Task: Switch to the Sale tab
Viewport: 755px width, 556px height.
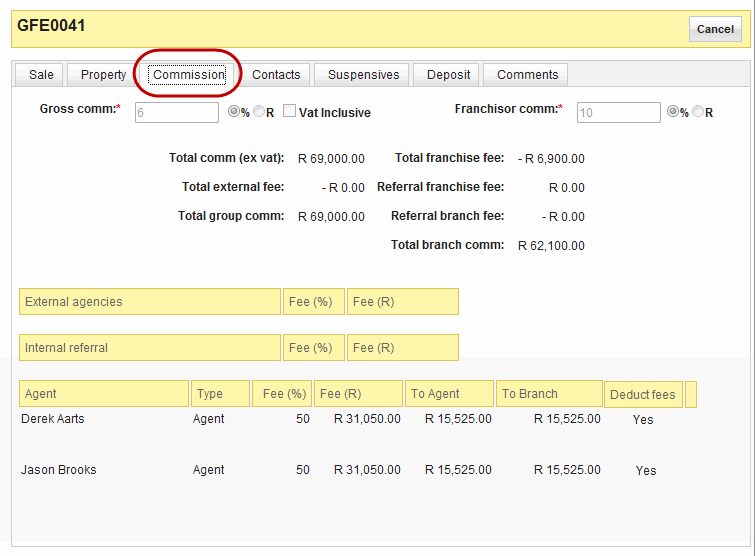Action: tap(41, 75)
